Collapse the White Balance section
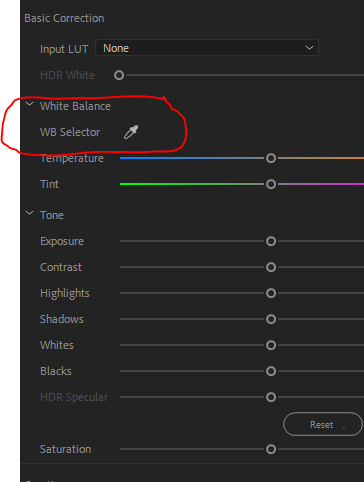Screen dimensions: 364x482 [30, 104]
